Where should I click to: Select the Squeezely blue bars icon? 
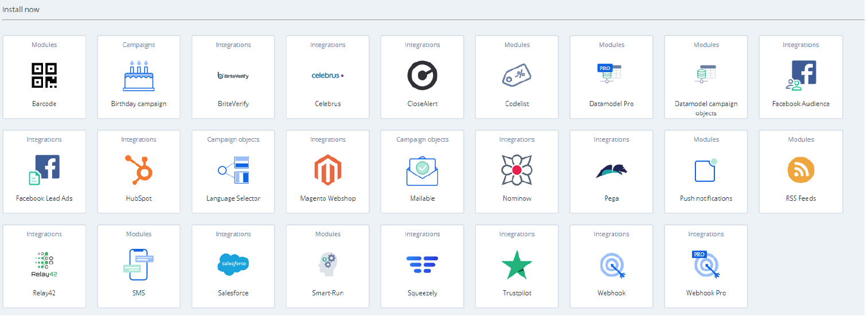[x=423, y=264]
